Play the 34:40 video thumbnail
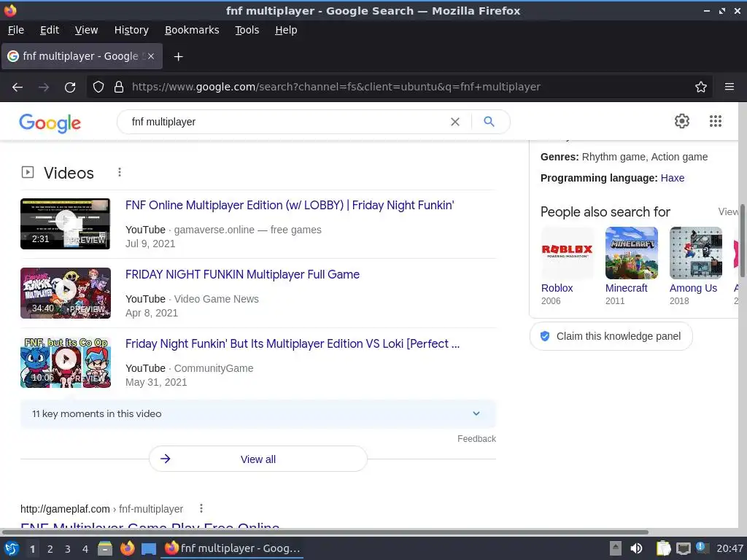Screen dimensions: 747x560 coord(65,293)
